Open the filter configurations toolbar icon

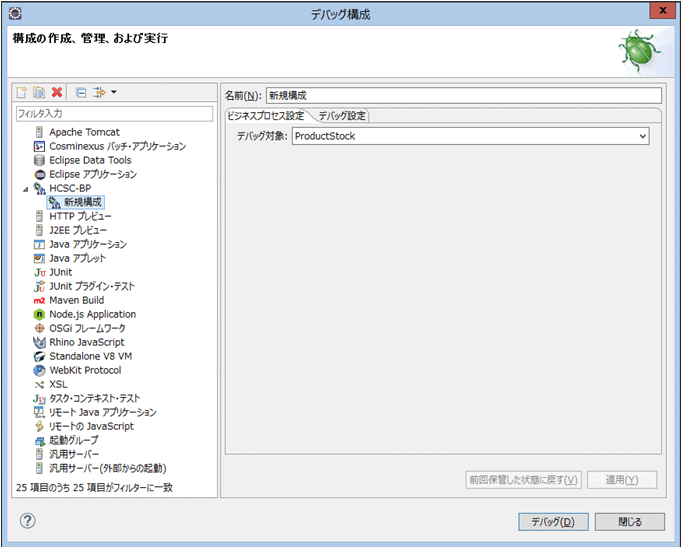[x=100, y=92]
